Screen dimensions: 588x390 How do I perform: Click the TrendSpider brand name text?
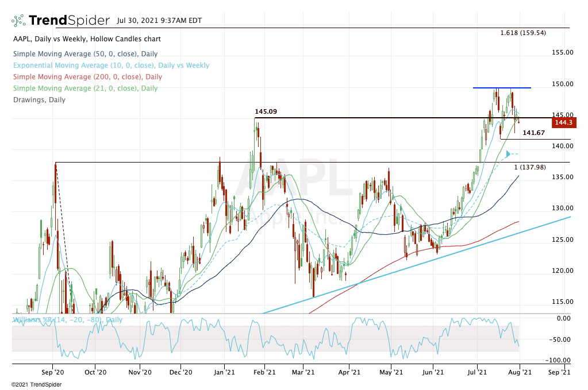(x=70, y=20)
